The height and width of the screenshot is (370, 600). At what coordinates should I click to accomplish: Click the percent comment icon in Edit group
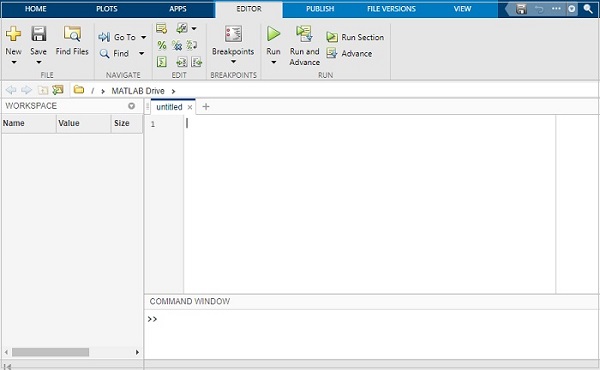click(x=162, y=45)
